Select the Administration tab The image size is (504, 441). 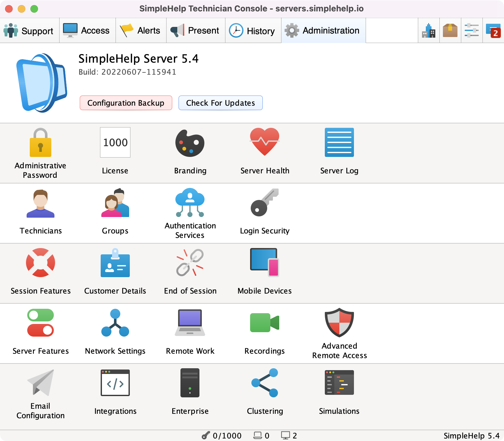coord(323,31)
